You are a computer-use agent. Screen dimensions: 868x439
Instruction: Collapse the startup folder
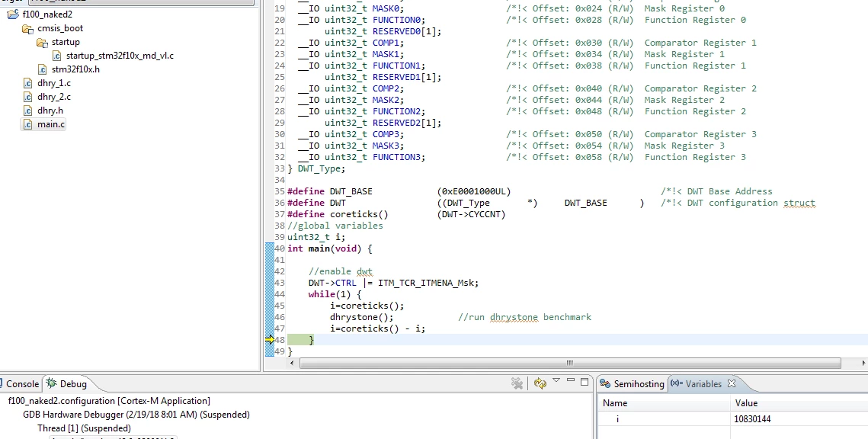coord(66,42)
